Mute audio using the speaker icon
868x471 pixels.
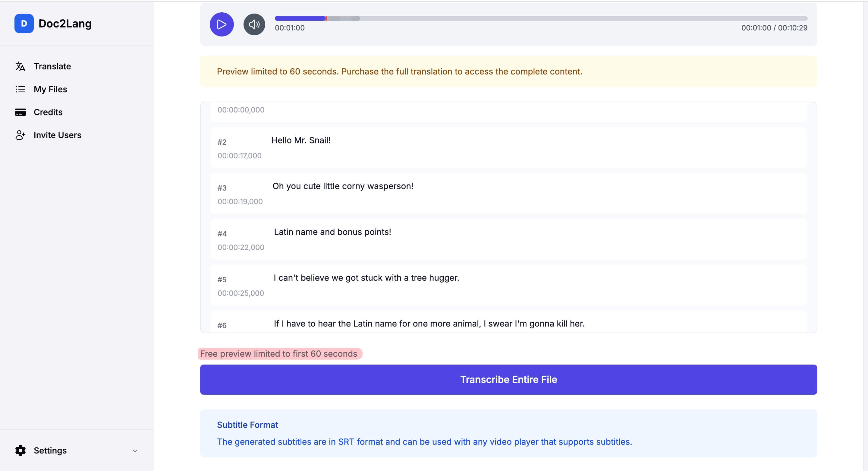[254, 24]
